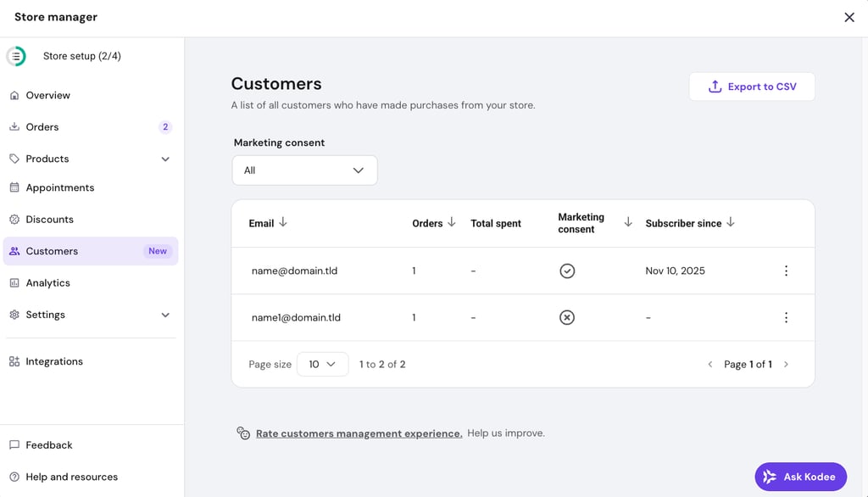Viewport: 868px width, 497px height.
Task: Click the Feedback speech bubble icon
Action: (14, 445)
